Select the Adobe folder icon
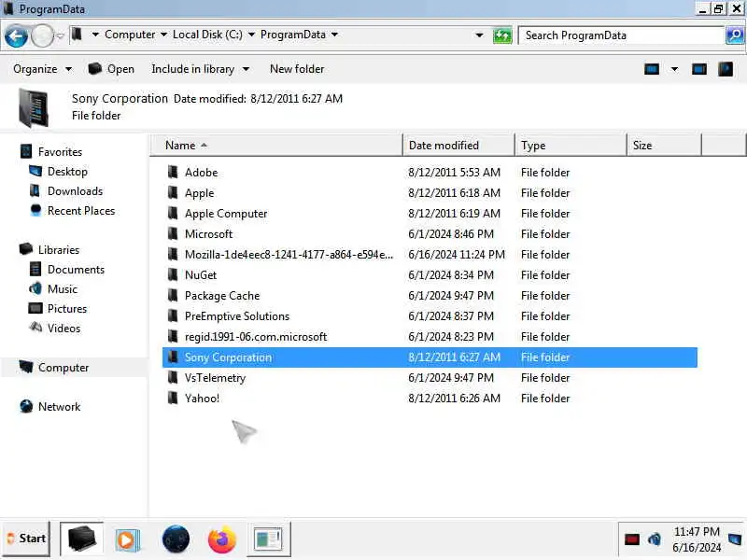The height and width of the screenshot is (560, 747). (x=173, y=172)
